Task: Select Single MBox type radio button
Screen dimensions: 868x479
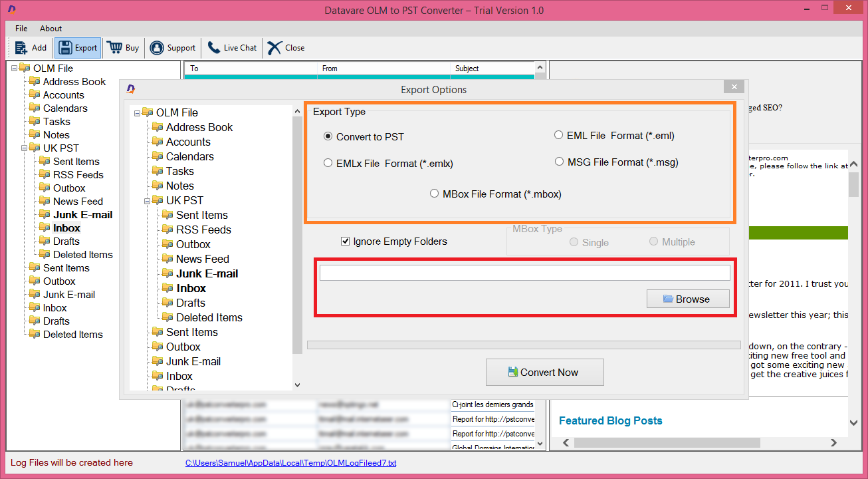Action: (x=574, y=242)
